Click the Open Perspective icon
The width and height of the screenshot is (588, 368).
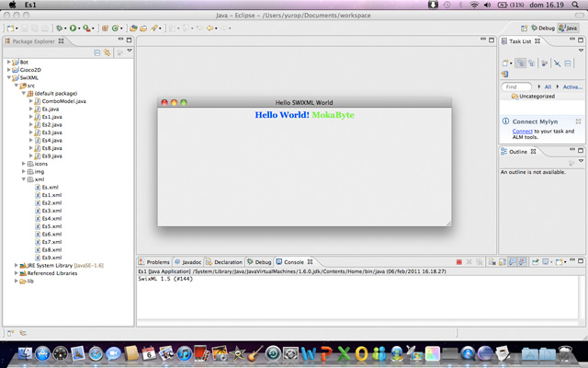point(524,29)
